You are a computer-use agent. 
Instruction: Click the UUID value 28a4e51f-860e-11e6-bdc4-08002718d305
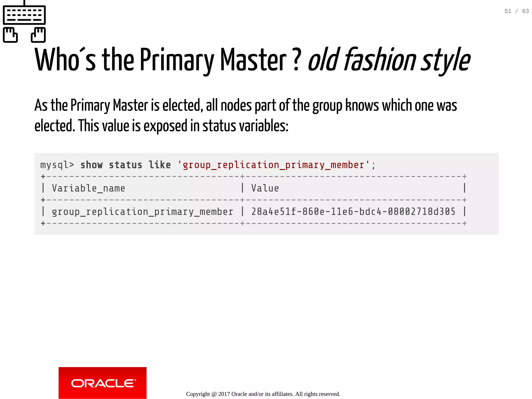tap(353, 212)
